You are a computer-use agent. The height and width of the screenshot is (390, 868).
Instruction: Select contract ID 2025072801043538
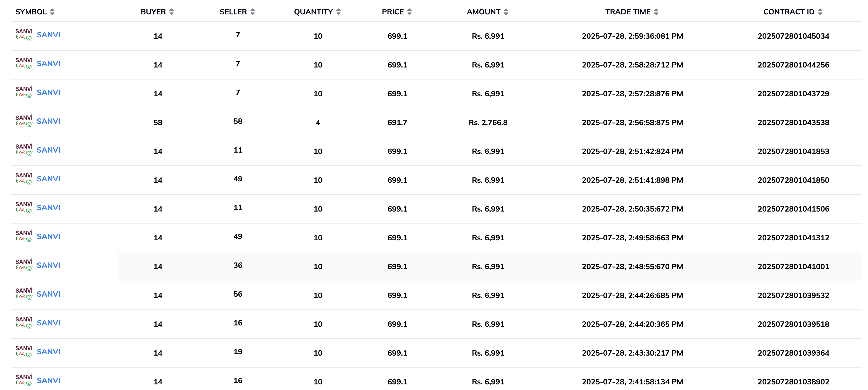coord(794,122)
